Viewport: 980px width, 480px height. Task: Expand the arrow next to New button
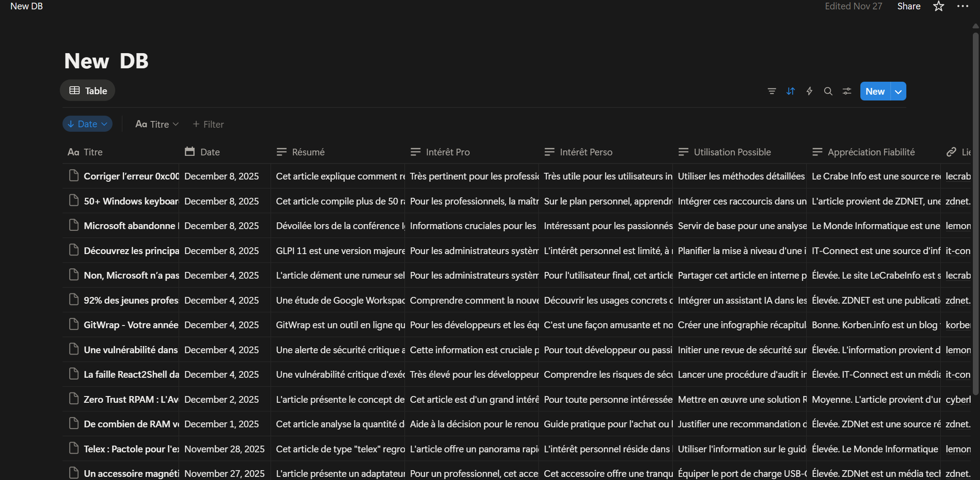[898, 92]
